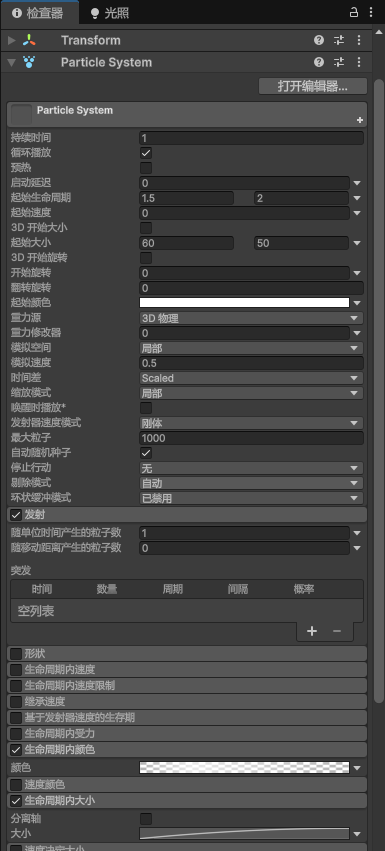385x851 pixels.
Task: Expand the Transform component foldout
Action: 11,40
